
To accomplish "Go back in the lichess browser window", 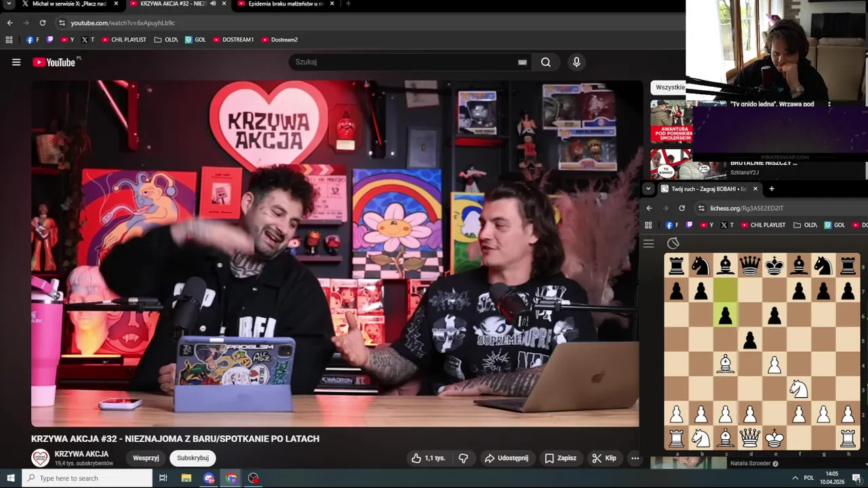I will coord(649,208).
